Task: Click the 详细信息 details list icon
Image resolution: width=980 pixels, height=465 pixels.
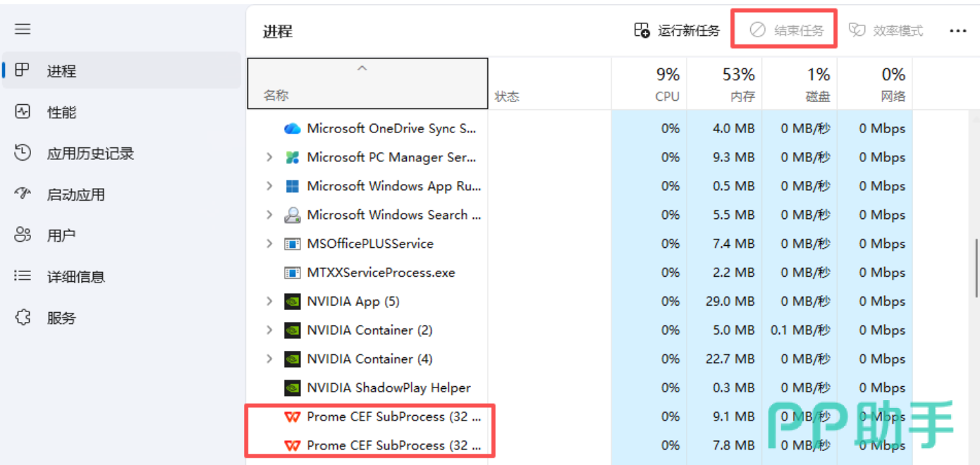Action: 23,276
